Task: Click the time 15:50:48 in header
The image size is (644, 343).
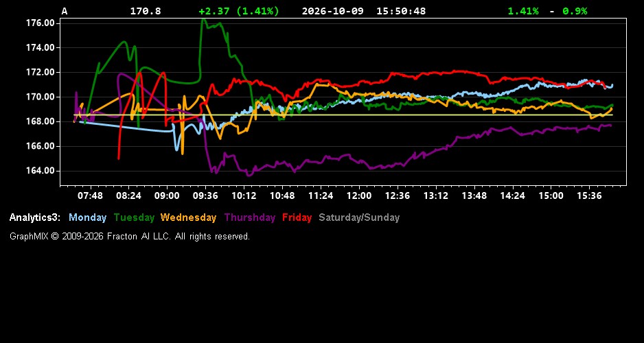Action: click(x=401, y=11)
